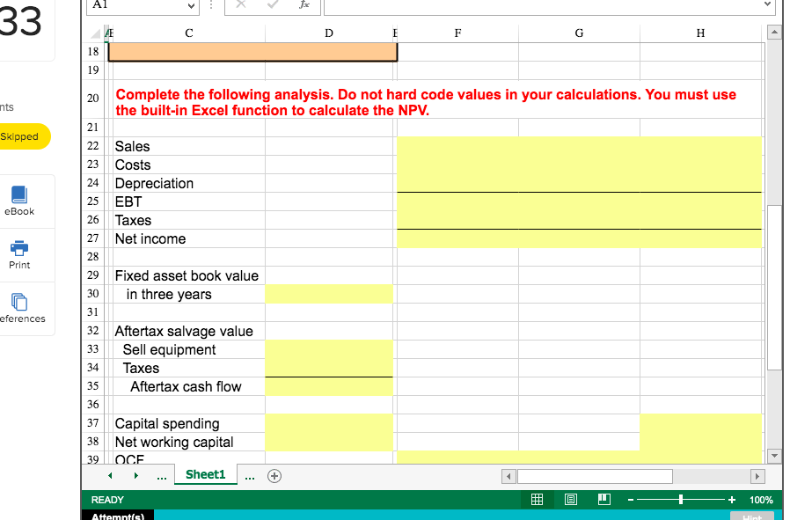Click the cancel X in formula bar
This screenshot has width=812, height=520.
point(243,5)
